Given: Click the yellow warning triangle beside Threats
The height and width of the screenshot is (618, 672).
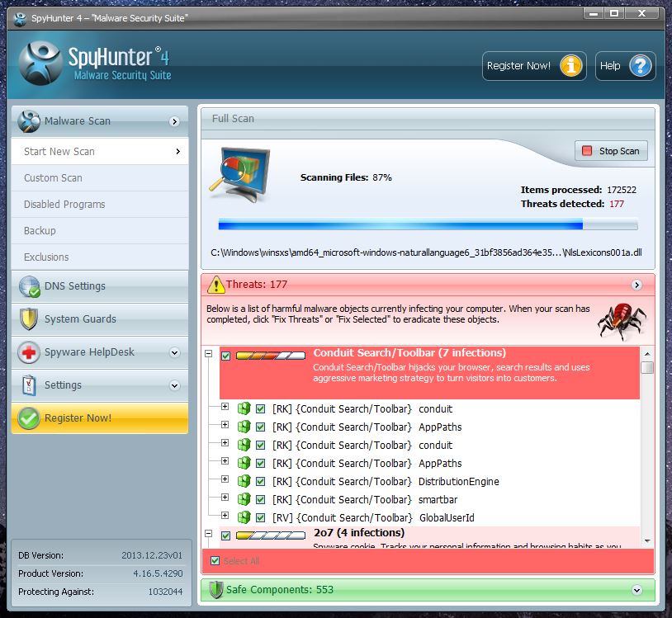Looking at the screenshot, I should (216, 285).
